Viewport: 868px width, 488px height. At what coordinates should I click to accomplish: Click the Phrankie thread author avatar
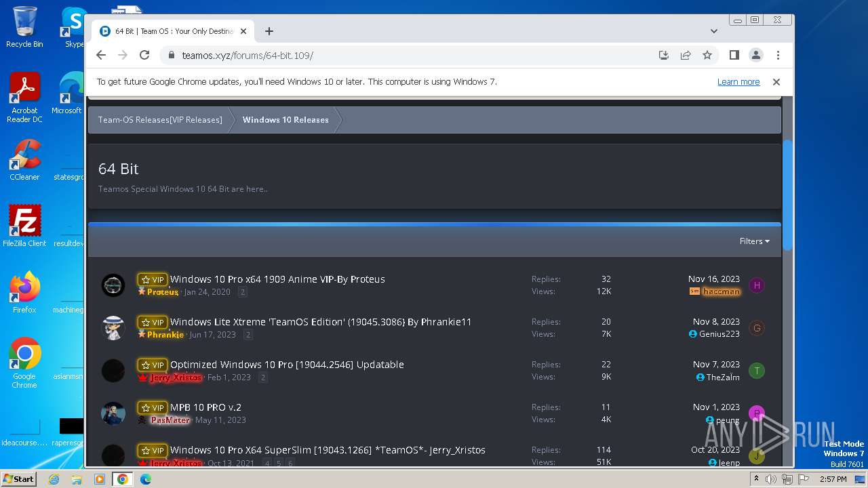tap(113, 328)
